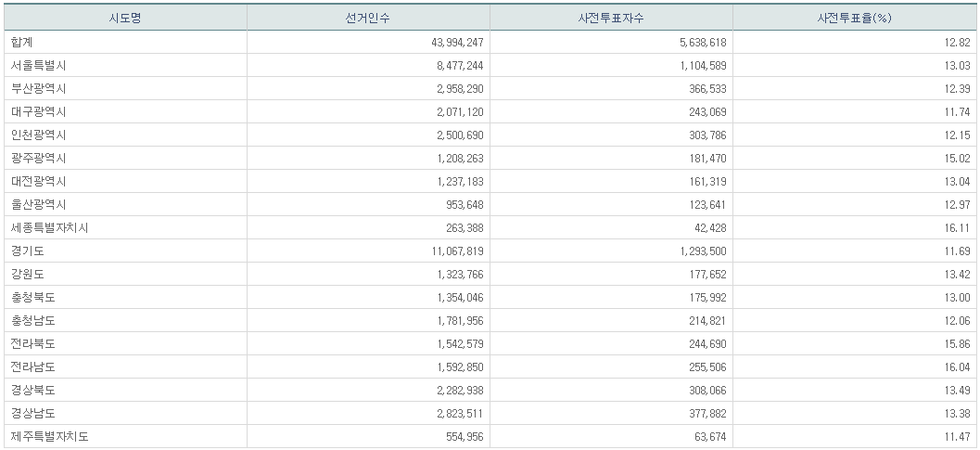
Task: Click 인천광역시 early voters value 303,786
Action: coord(702,135)
